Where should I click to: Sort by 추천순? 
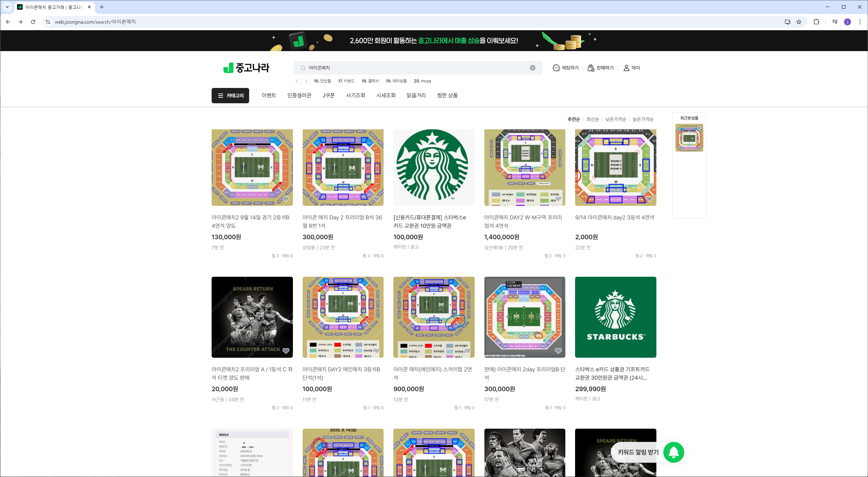[574, 119]
